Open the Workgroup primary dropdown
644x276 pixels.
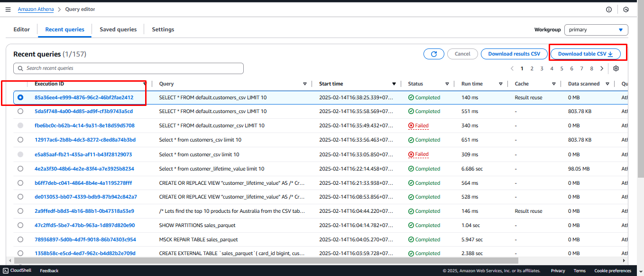coord(596,29)
